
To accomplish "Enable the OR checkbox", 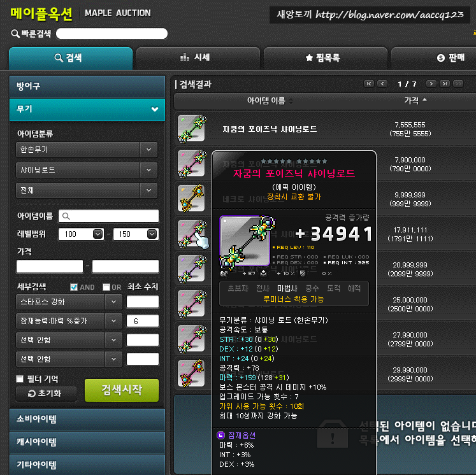I will click(106, 287).
